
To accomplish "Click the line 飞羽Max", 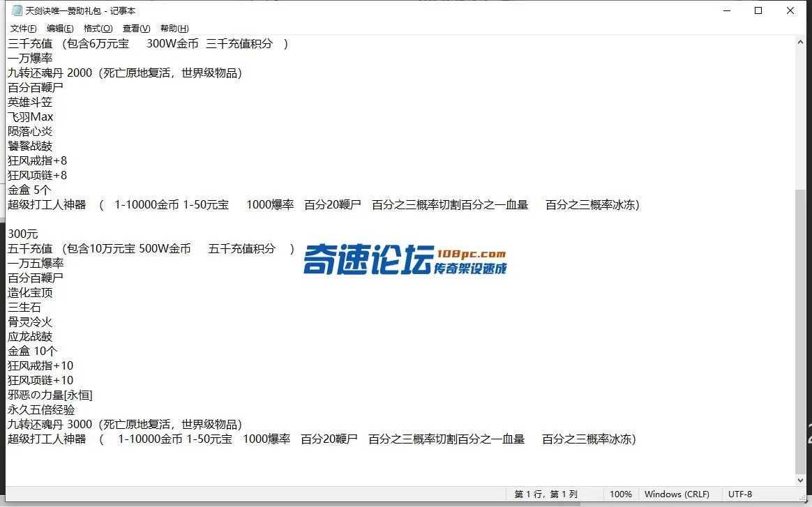I will point(31,117).
